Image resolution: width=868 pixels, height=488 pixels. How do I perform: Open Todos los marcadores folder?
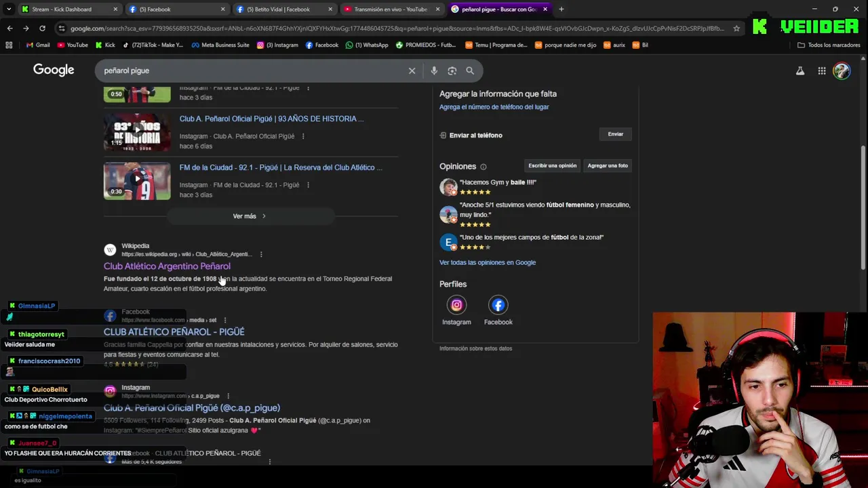(x=829, y=45)
